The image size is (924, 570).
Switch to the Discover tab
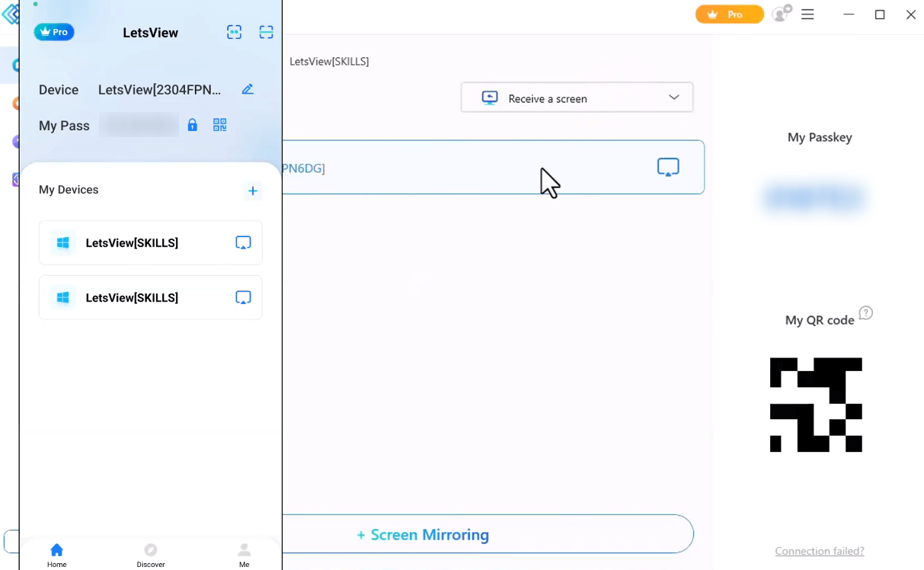pos(150,554)
